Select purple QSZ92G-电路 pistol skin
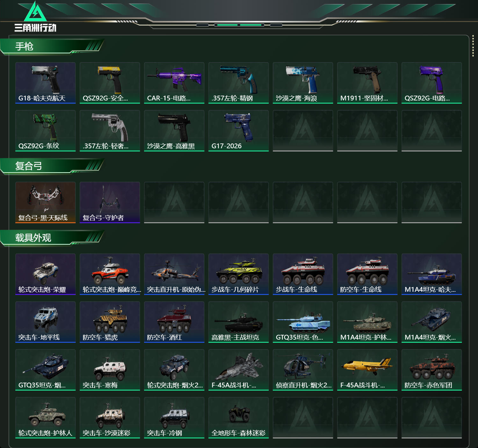The image size is (478, 448). coord(432,83)
